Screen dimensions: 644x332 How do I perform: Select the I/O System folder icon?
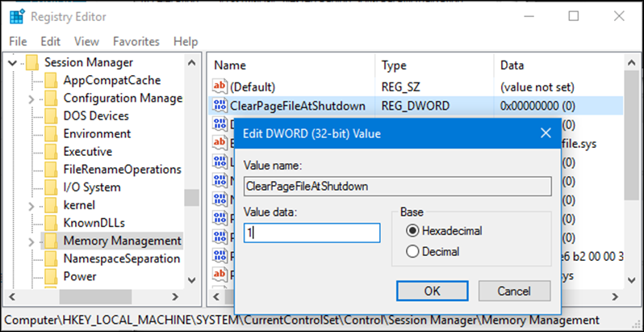pos(51,187)
